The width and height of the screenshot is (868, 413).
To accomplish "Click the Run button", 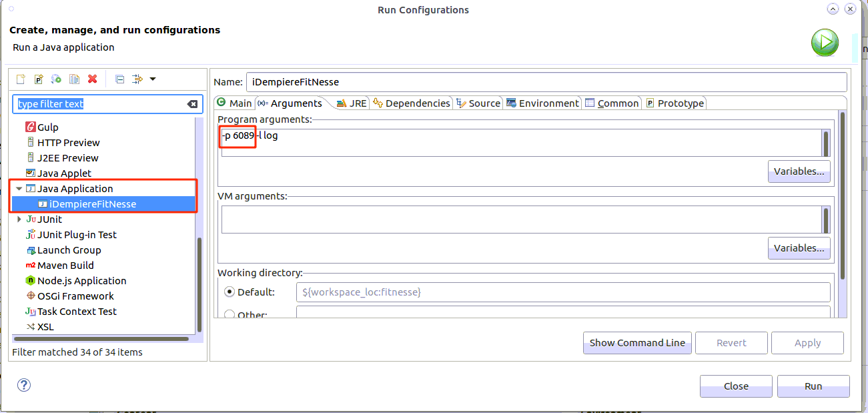I will click(813, 386).
